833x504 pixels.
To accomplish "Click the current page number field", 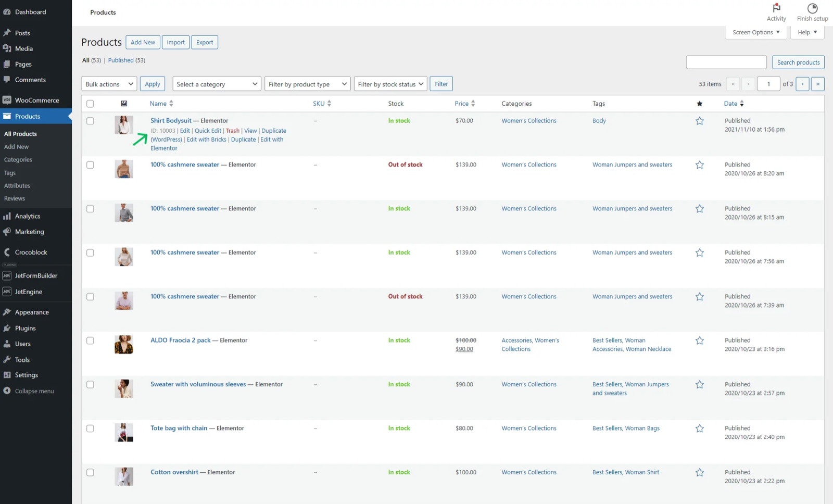I will tap(768, 84).
